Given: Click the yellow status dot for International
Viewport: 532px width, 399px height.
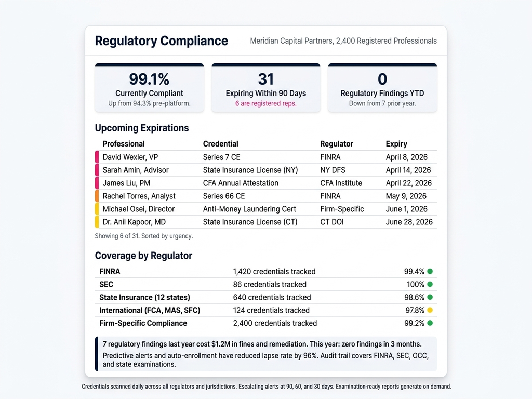Looking at the screenshot, I should point(430,310).
